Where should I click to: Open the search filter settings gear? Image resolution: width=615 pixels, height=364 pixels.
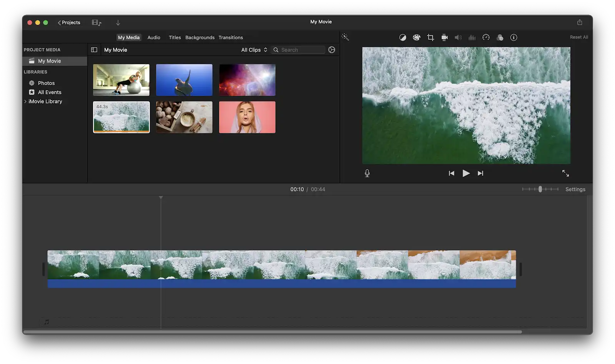coord(331,50)
